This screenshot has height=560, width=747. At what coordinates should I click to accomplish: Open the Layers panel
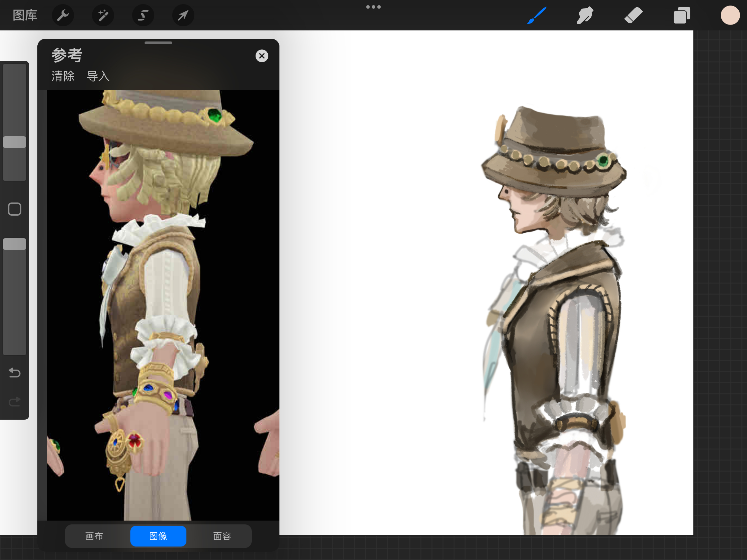pyautogui.click(x=682, y=15)
